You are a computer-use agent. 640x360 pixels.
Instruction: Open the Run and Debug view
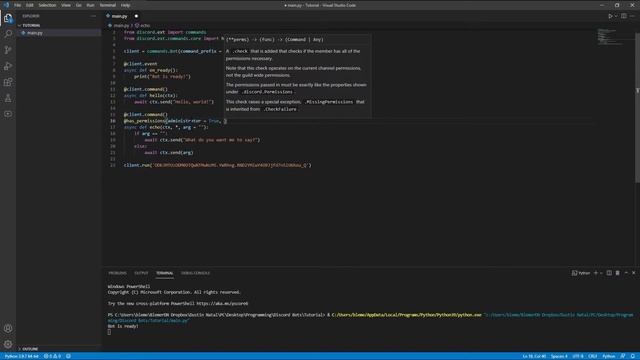pyautogui.click(x=8, y=66)
